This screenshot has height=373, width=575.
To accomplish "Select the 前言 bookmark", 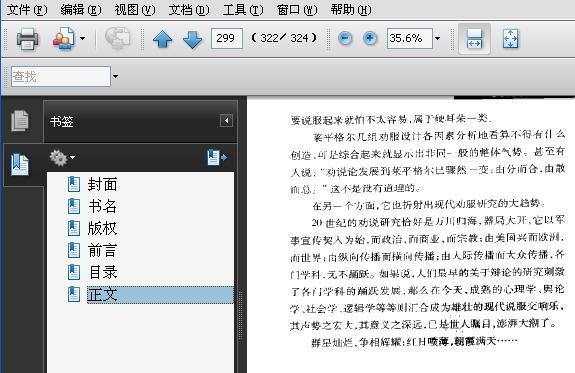I will click(102, 250).
